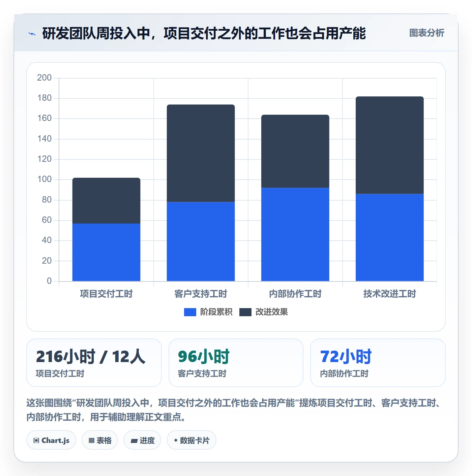Open the 72小时 data card
472x476 pixels.
[378, 363]
